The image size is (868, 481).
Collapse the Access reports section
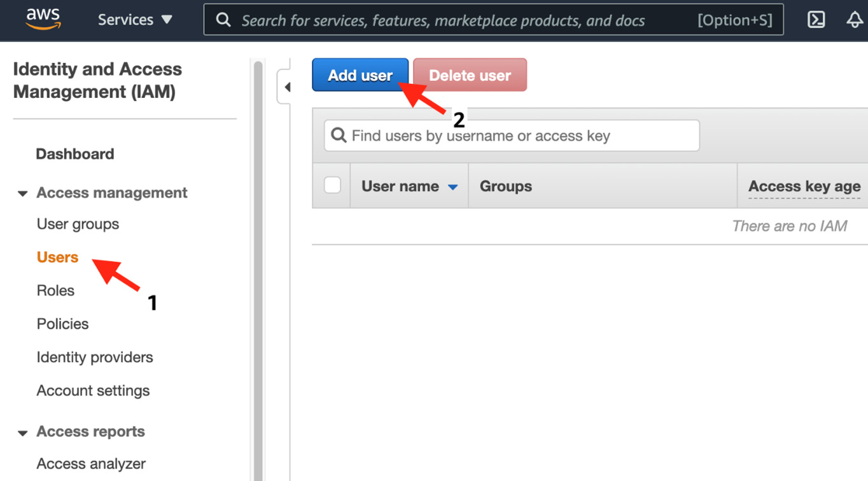tap(23, 433)
